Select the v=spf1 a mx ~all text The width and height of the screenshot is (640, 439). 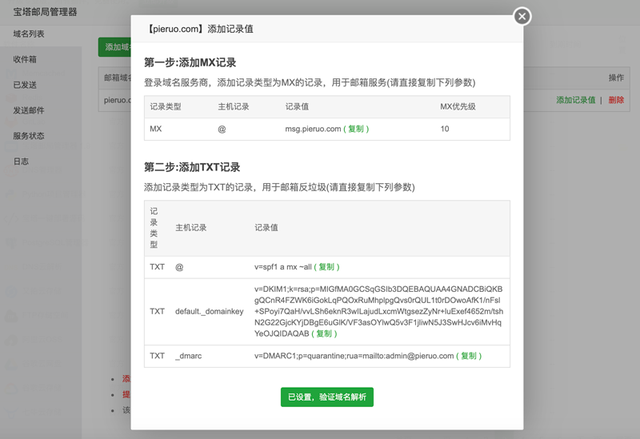[283, 267]
